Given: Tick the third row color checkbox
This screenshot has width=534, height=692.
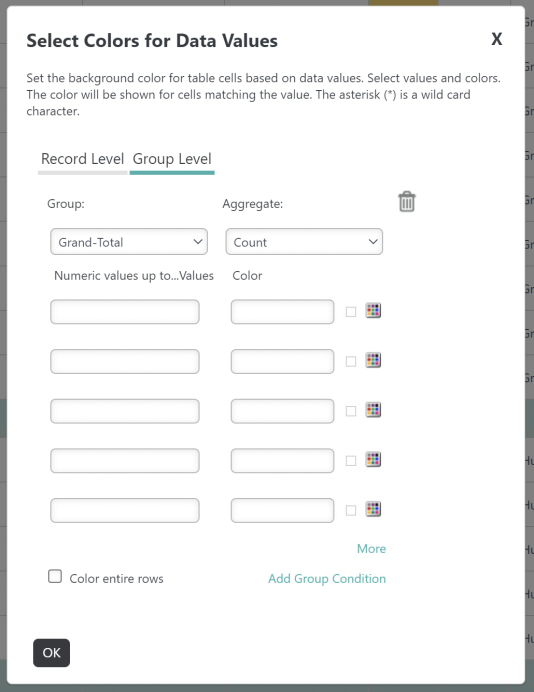Looking at the screenshot, I should 351,411.
